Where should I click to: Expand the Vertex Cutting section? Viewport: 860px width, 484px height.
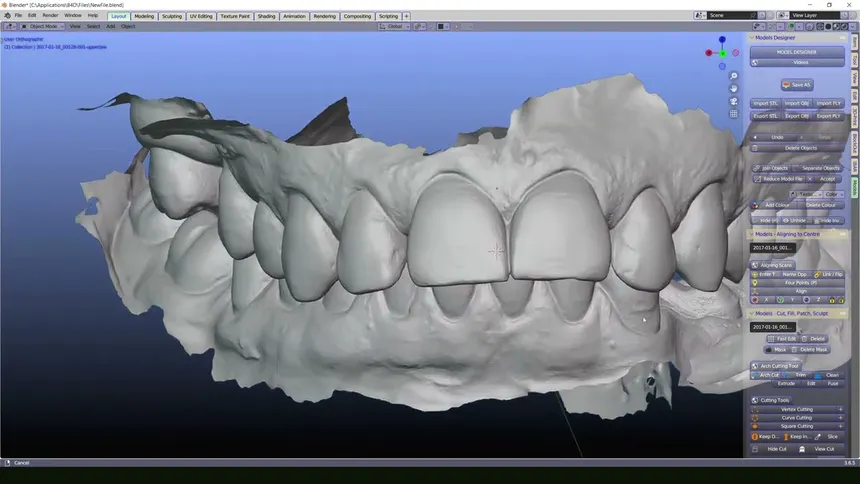[797, 409]
